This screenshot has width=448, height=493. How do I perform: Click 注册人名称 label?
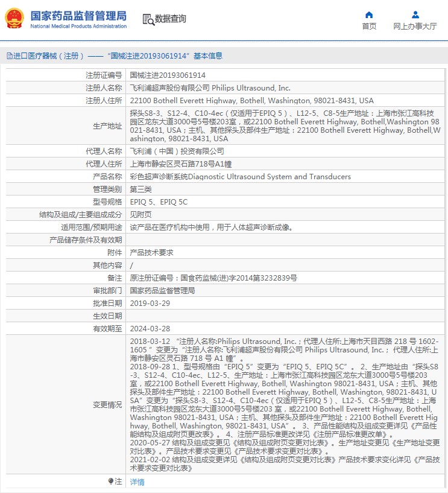[x=104, y=88]
